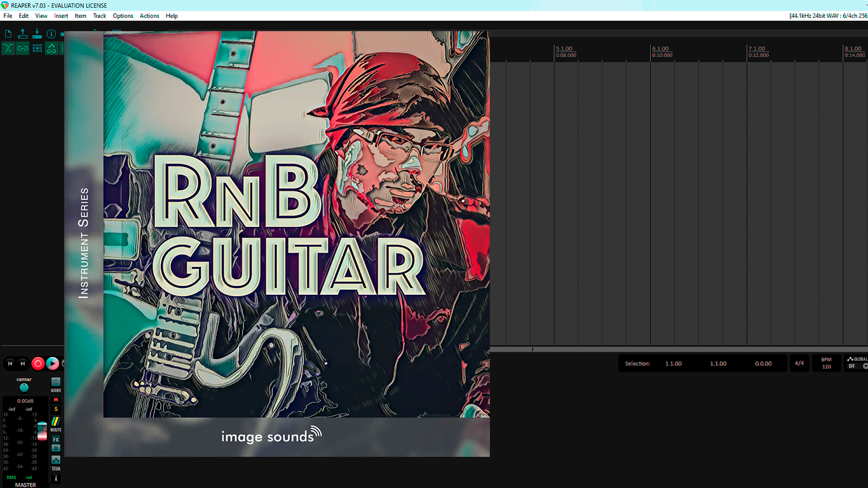Click the Play button in transport
Image resolution: width=868 pixels, height=488 pixels.
[53, 363]
